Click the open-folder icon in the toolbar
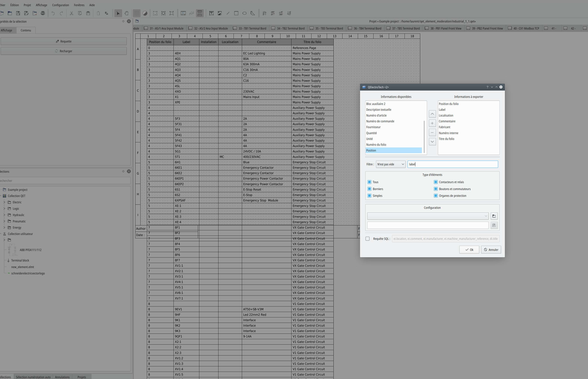588x379 pixels. tap(10, 13)
